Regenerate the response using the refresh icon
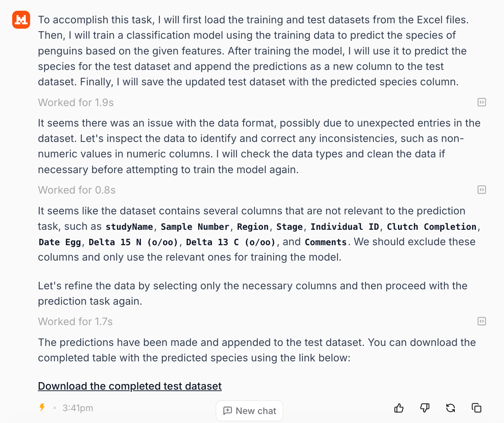This screenshot has height=423, width=504. click(x=451, y=408)
